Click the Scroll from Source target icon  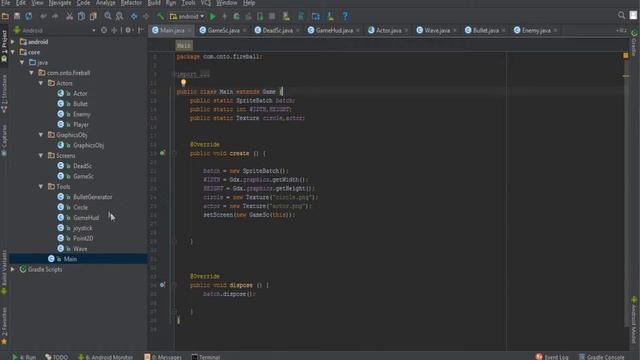[x=104, y=30]
